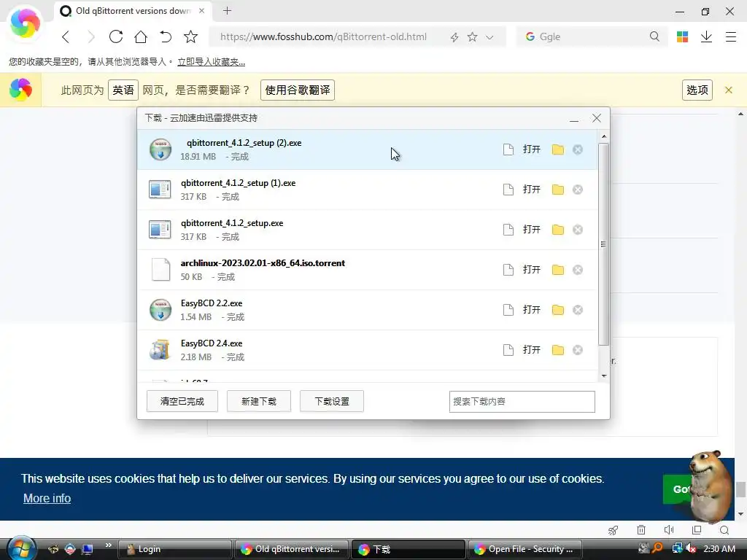Click the 新建下载 button
The image size is (747, 560).
[259, 402]
